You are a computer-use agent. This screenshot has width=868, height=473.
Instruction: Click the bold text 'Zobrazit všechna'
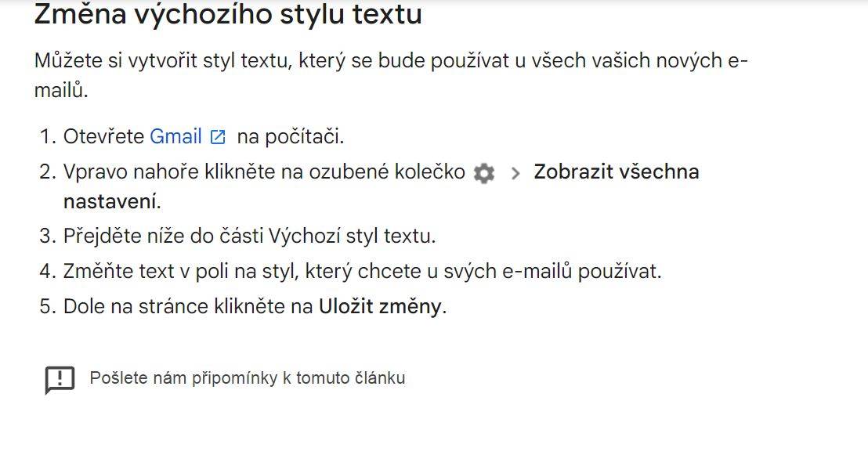point(616,172)
